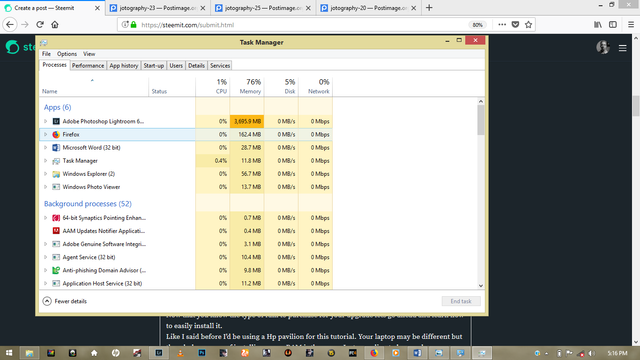Open Windows Start button on taskbar
Screen dimensions: 640x360
point(9,353)
